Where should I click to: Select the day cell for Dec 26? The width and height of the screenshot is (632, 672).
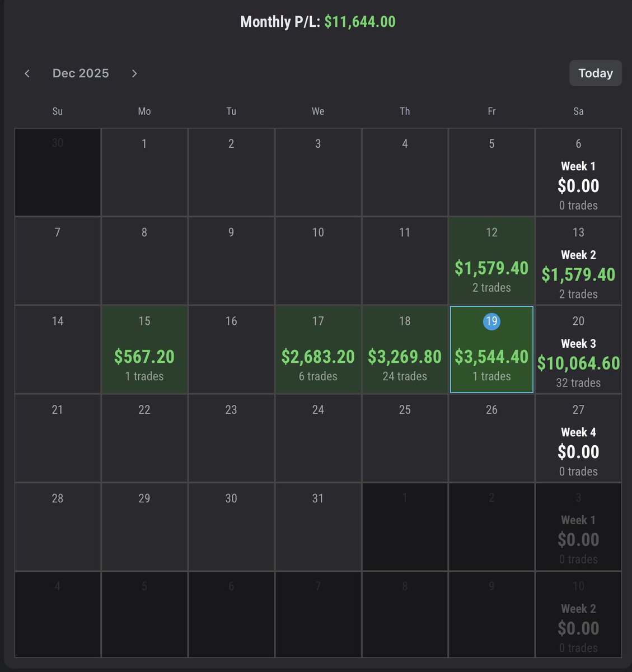pos(491,438)
